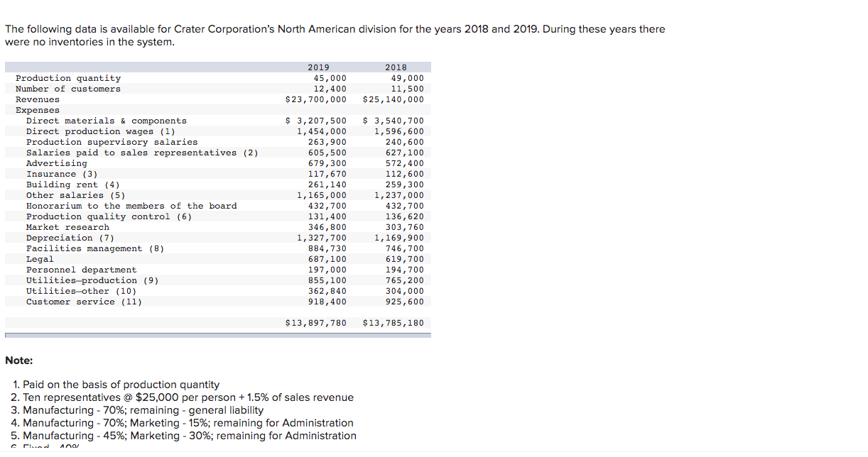Select personnel value 197,000
The width and height of the screenshot is (868, 457).
327,270
